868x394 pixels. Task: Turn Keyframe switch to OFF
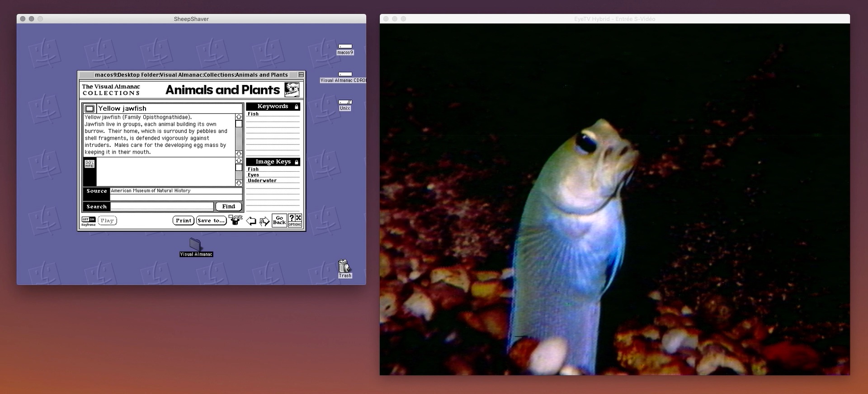click(x=85, y=220)
